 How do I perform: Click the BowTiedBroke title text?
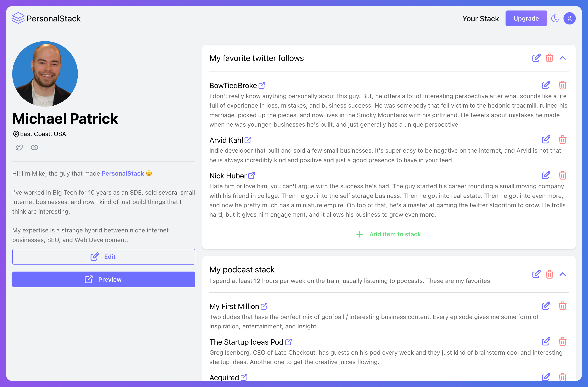(x=233, y=85)
